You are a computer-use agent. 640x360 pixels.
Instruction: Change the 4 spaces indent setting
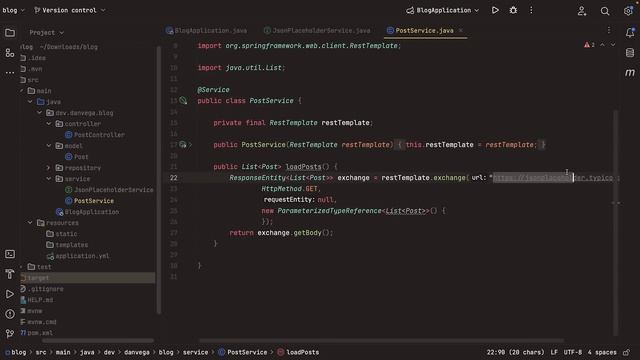pyautogui.click(x=602, y=352)
